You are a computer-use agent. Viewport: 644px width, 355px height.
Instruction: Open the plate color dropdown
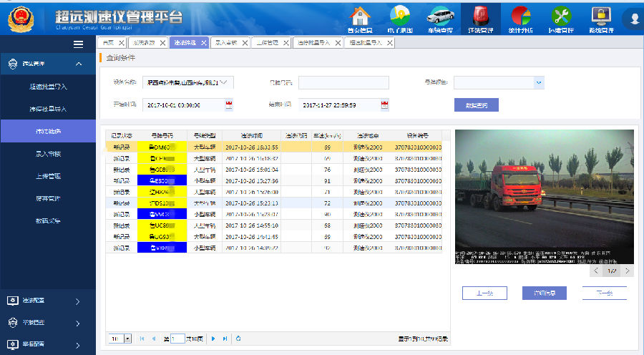click(x=538, y=82)
